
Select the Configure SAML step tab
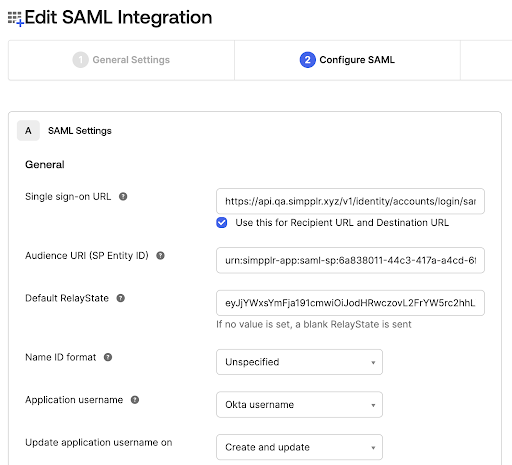347,60
